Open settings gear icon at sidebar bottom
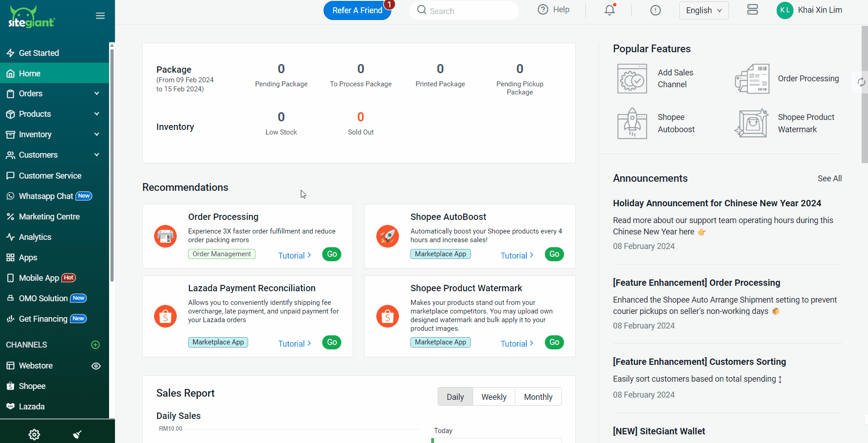The width and height of the screenshot is (868, 443). (34, 434)
